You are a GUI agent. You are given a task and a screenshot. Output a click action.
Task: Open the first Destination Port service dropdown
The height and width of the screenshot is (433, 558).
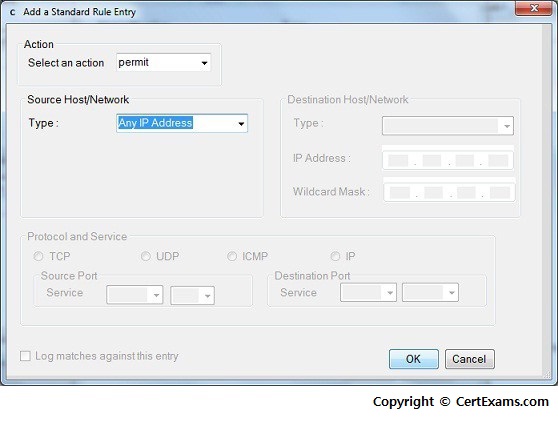(x=368, y=292)
